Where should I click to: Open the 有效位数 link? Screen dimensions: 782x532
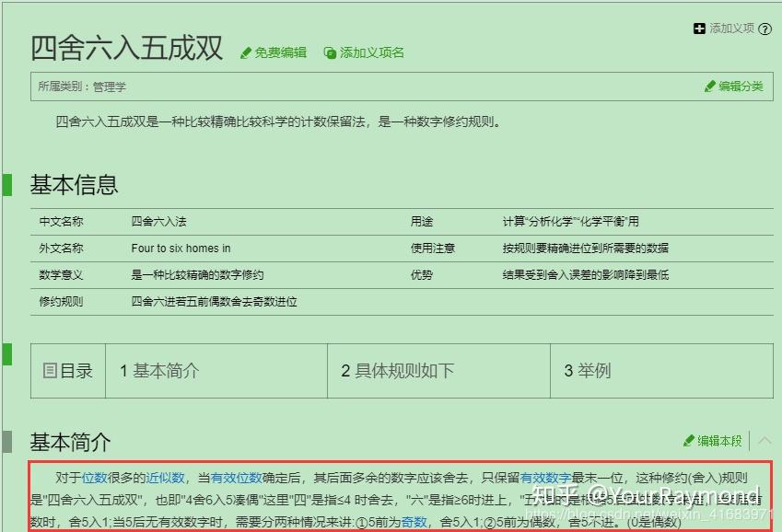pyautogui.click(x=236, y=478)
